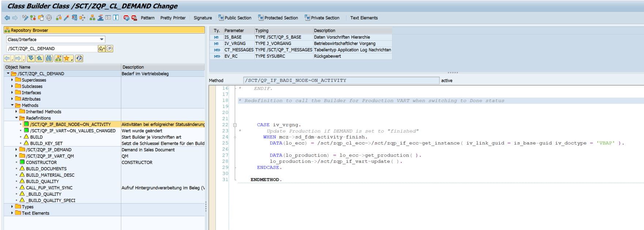Image resolution: width=644 pixels, height=230 pixels.
Task: Toggle Display/Change mode with glasses-pencil icon
Action: pyautogui.click(x=25, y=18)
